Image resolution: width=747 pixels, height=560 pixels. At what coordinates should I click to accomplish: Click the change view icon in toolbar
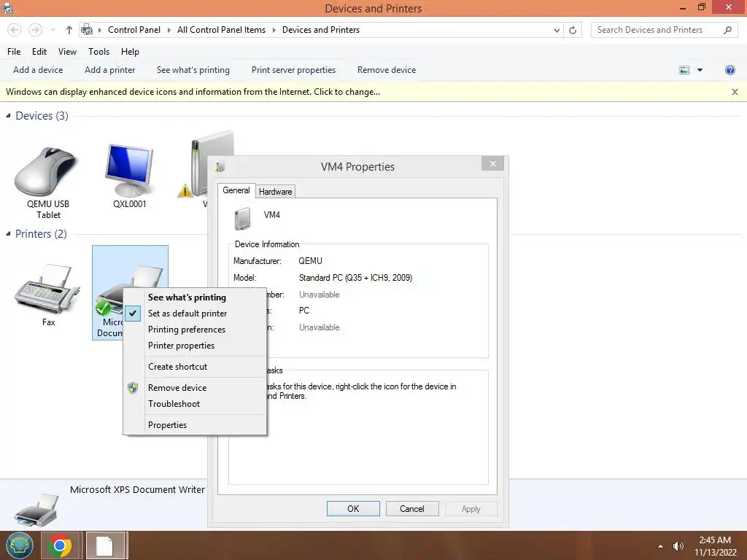point(684,70)
